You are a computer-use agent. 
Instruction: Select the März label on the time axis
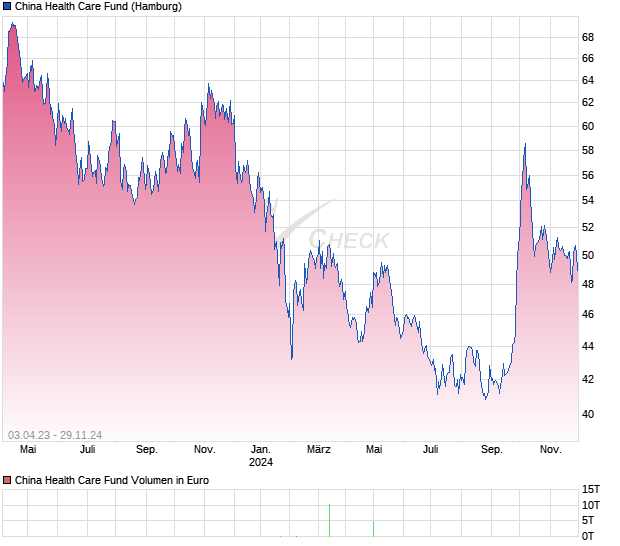(x=319, y=450)
